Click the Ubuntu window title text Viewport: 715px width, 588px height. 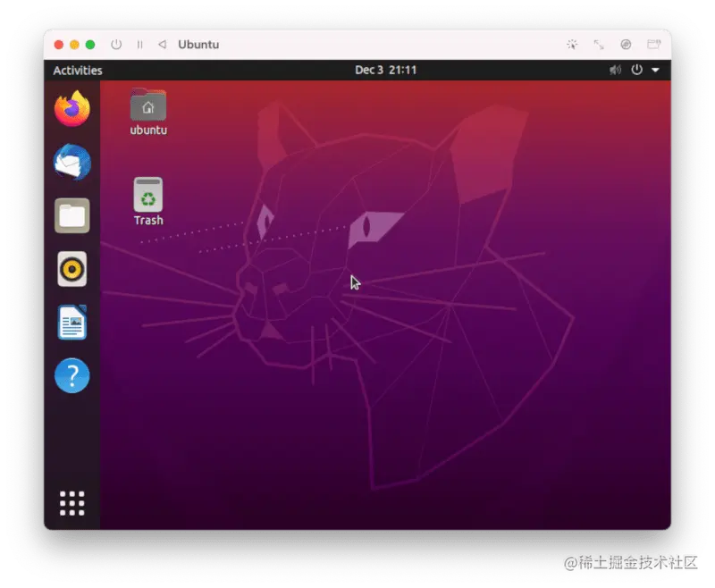[198, 44]
